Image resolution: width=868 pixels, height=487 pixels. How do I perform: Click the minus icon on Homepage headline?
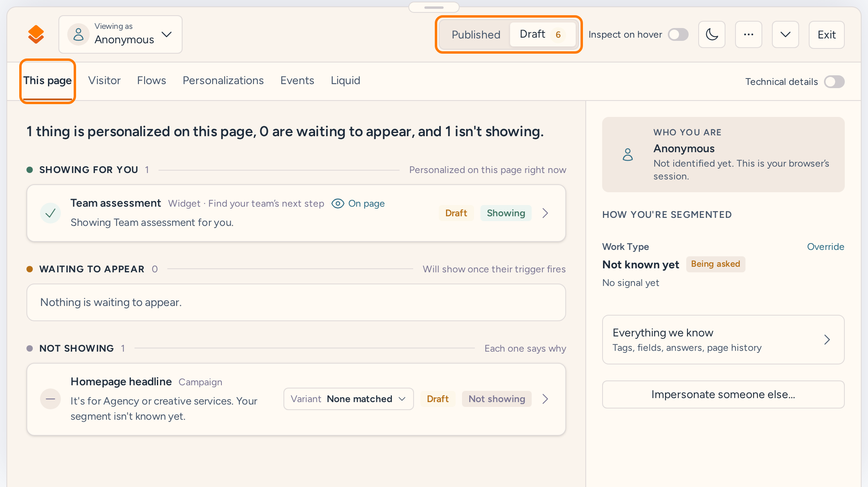50,399
